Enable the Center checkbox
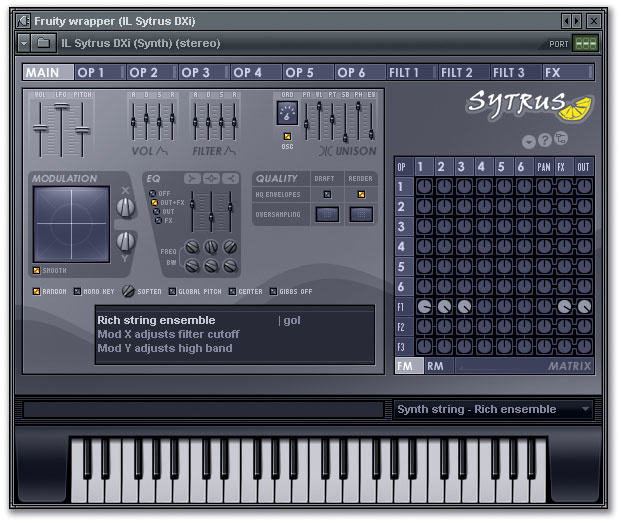621x523 pixels. pos(232,291)
